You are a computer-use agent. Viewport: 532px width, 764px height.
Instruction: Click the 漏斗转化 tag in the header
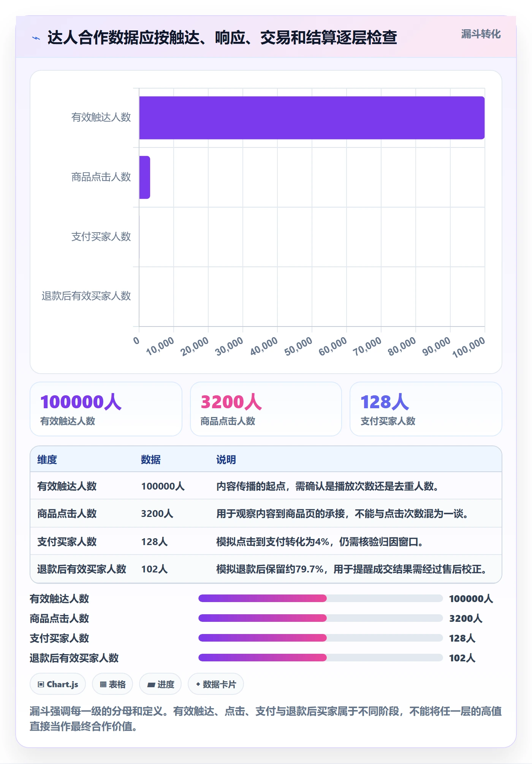(x=481, y=34)
